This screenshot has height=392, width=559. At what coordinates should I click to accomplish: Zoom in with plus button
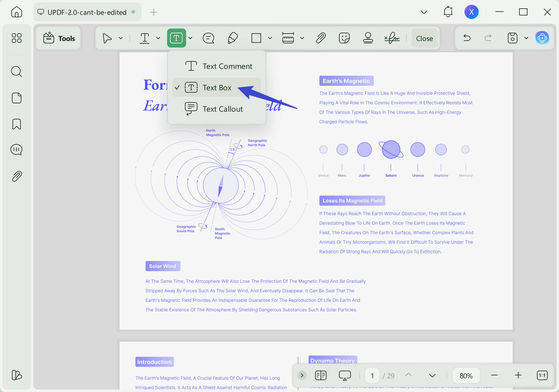point(518,375)
